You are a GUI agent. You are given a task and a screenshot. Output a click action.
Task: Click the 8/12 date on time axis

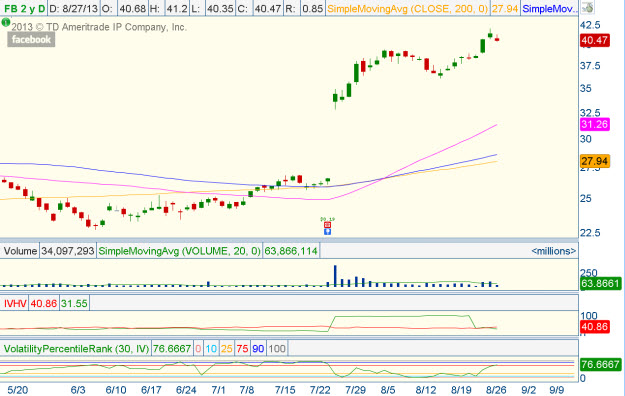[426, 390]
